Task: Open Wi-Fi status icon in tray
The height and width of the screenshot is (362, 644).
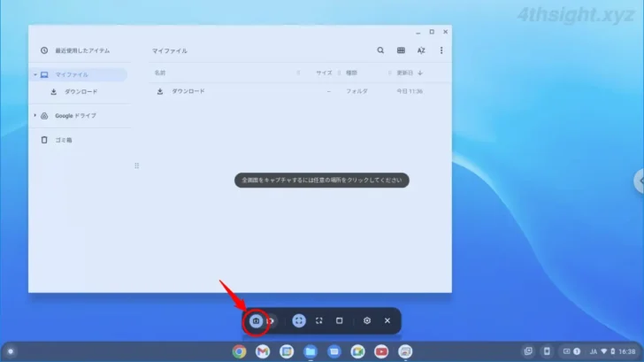Action: coord(603,351)
